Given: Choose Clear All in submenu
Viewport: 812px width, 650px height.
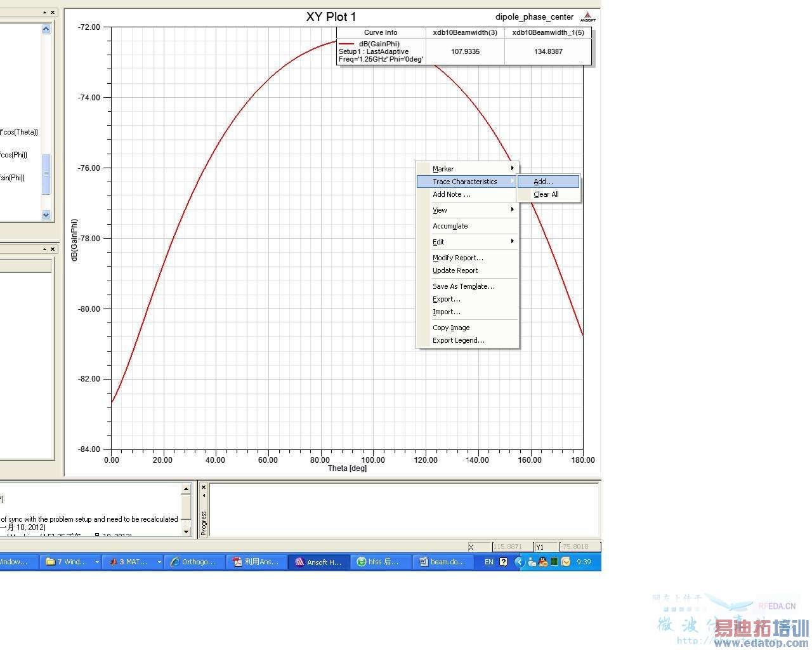Looking at the screenshot, I should (x=546, y=194).
